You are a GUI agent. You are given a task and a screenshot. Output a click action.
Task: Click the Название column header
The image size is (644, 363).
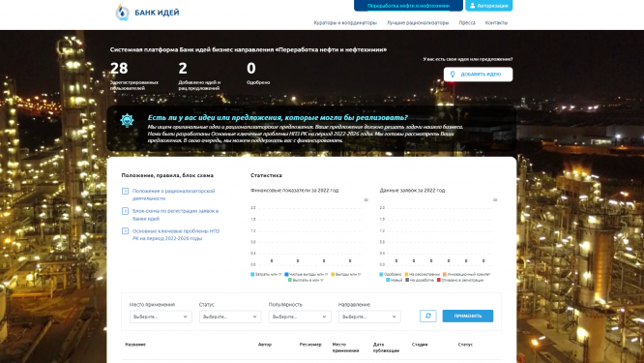click(135, 345)
